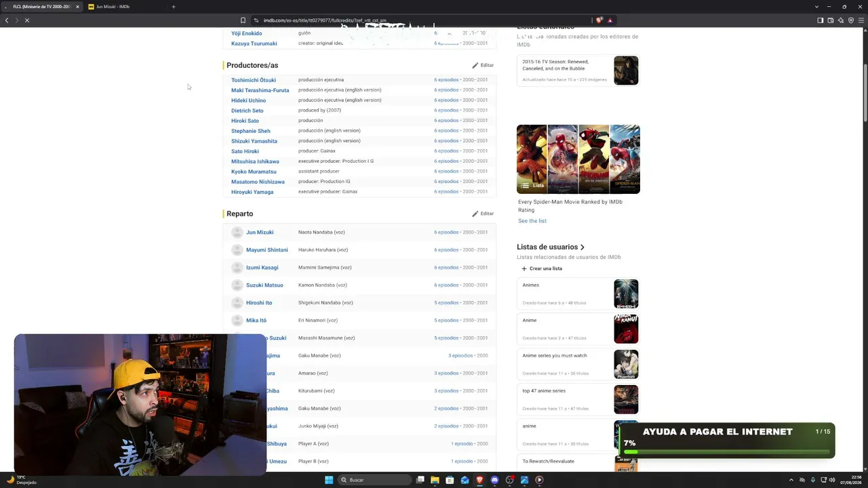Open Discord from the taskbar
The image size is (868, 488).
point(494,480)
